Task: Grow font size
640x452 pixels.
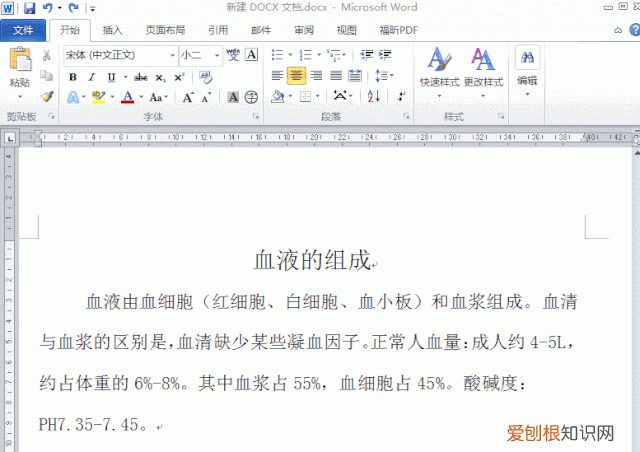Action: tap(188, 98)
